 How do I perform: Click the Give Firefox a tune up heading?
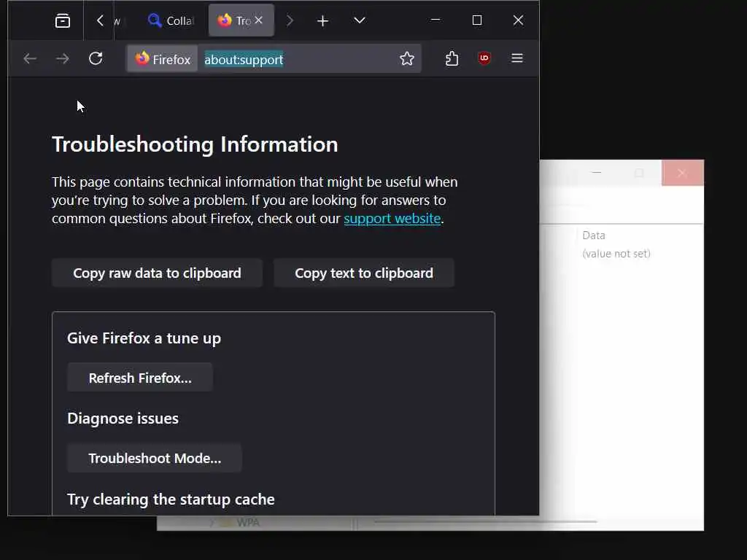[144, 338]
